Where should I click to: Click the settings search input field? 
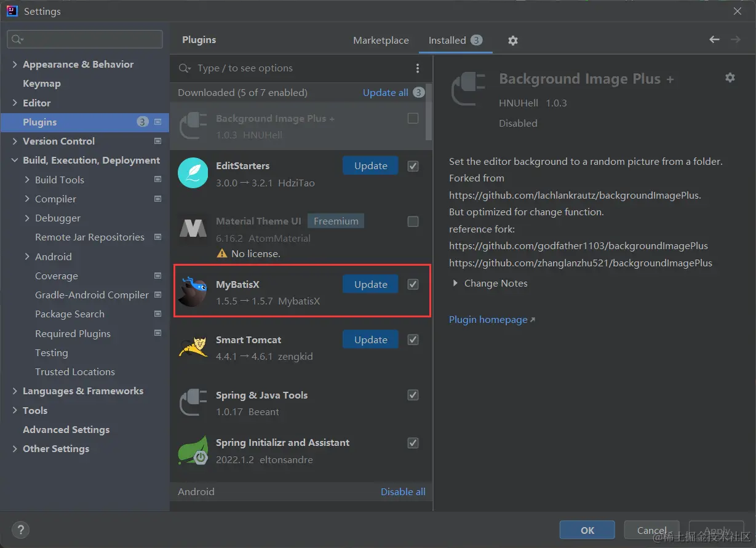tap(85, 39)
